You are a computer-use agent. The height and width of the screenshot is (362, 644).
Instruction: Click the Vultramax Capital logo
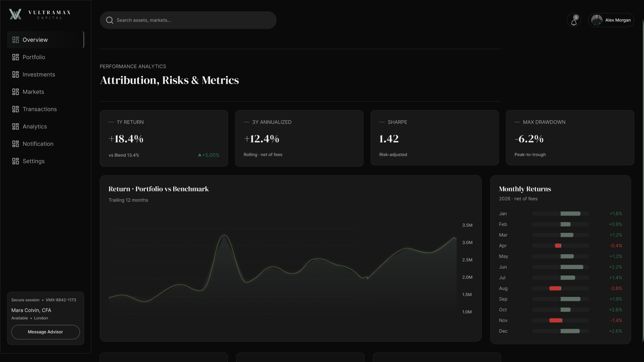40,14
